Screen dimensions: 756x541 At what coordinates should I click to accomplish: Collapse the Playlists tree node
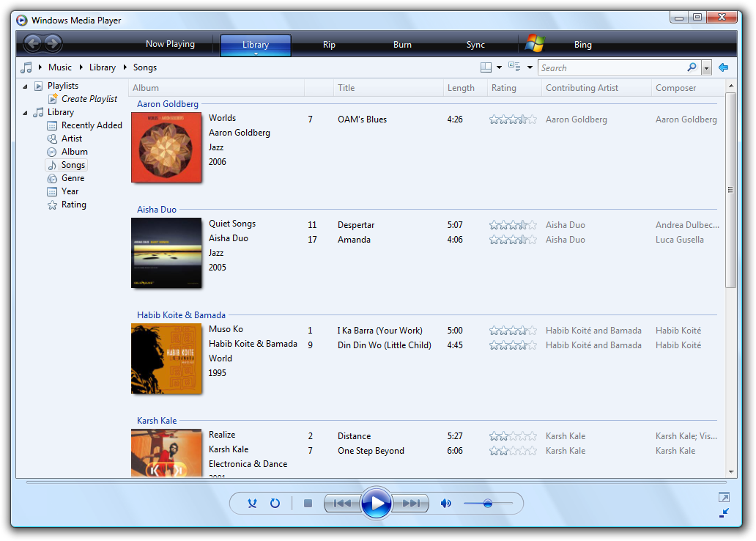click(25, 87)
